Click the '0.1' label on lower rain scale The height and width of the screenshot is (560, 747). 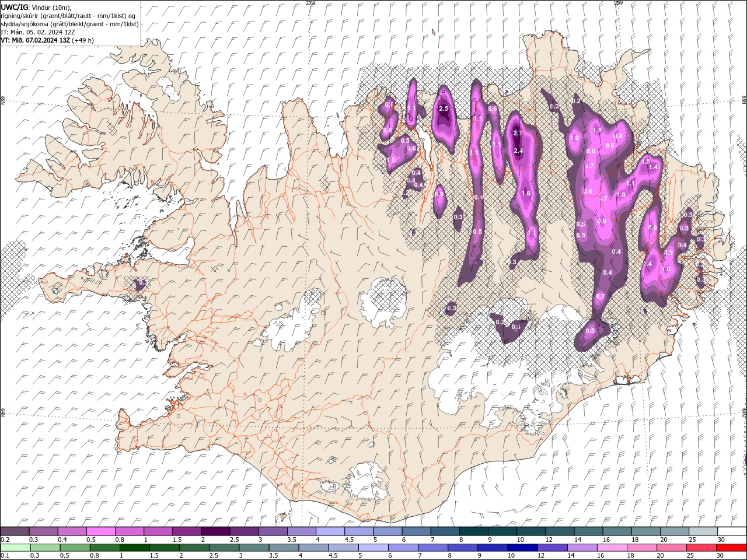5,555
